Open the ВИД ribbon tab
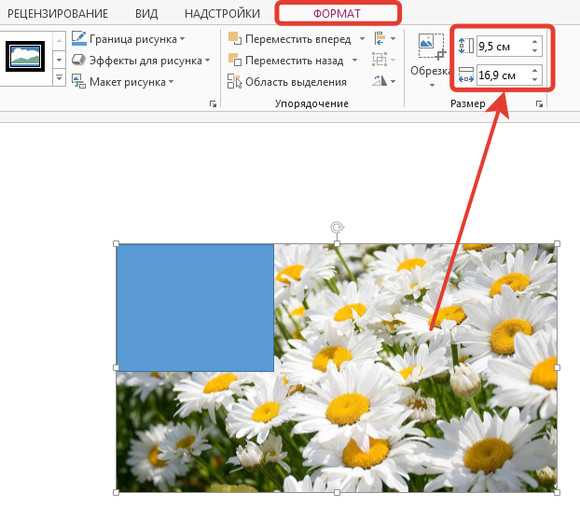 [x=146, y=14]
